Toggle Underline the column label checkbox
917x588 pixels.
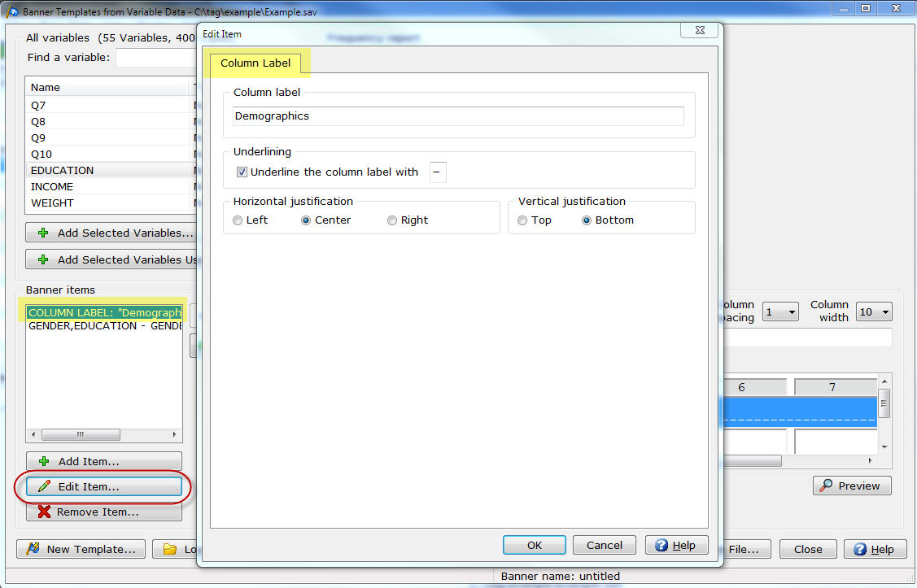(x=242, y=172)
